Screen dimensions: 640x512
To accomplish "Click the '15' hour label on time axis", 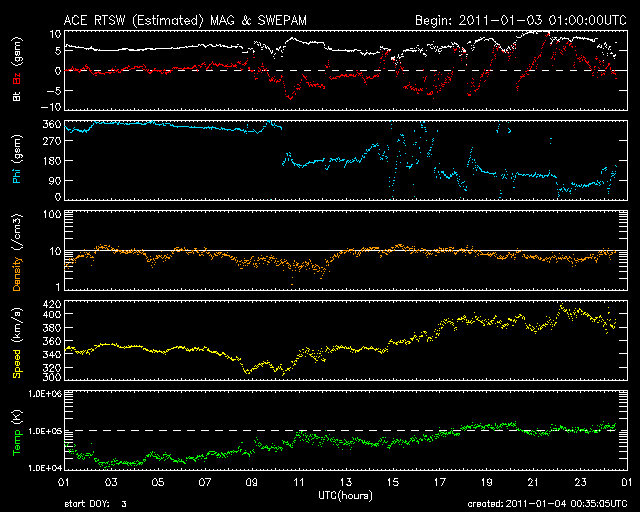I will point(393,483).
